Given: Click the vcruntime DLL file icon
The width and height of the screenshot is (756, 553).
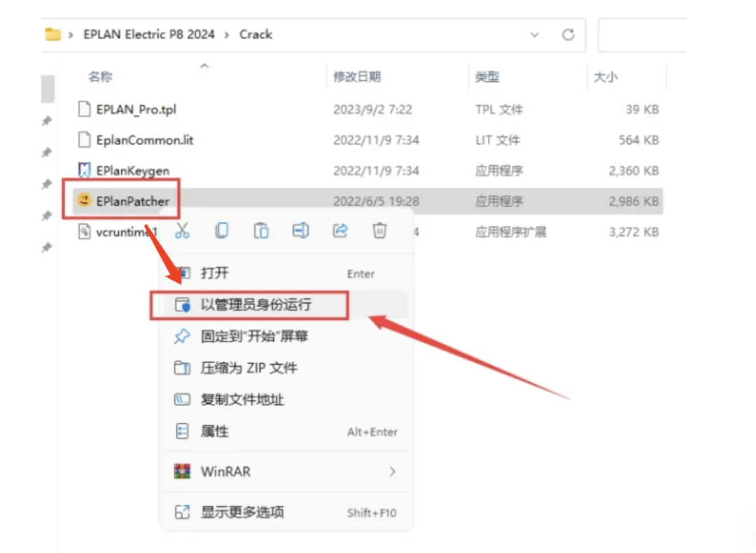Looking at the screenshot, I should tap(85, 232).
